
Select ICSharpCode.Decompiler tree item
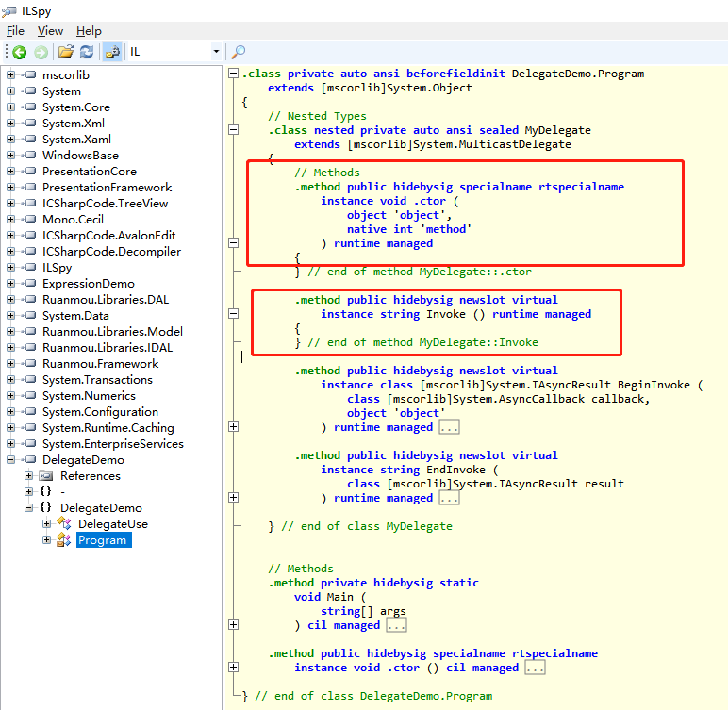tap(112, 251)
